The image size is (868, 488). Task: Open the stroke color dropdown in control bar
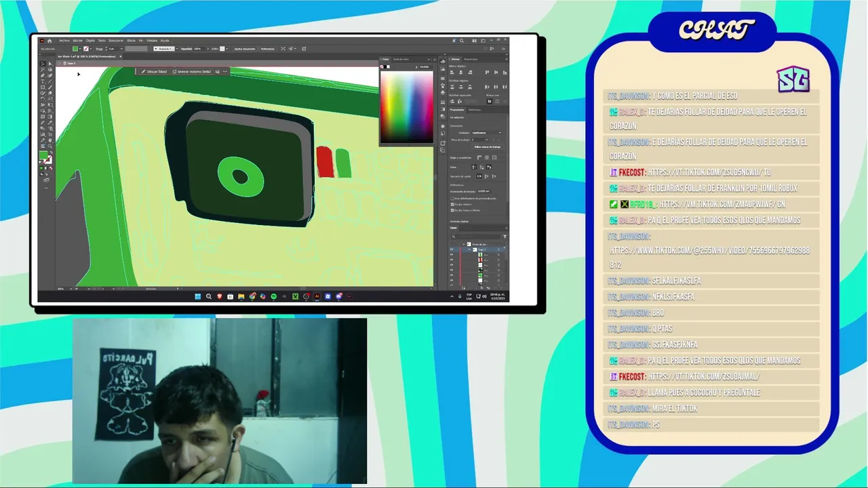point(91,49)
